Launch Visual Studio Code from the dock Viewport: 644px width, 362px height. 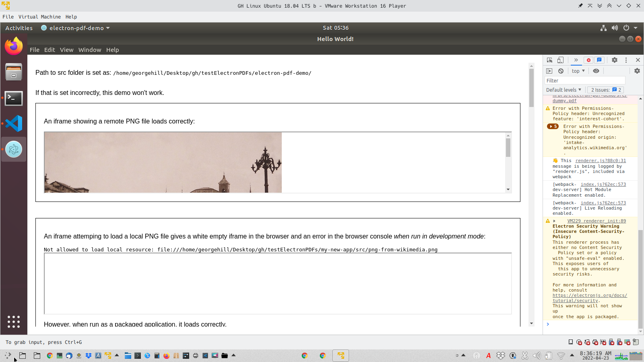coord(14,123)
